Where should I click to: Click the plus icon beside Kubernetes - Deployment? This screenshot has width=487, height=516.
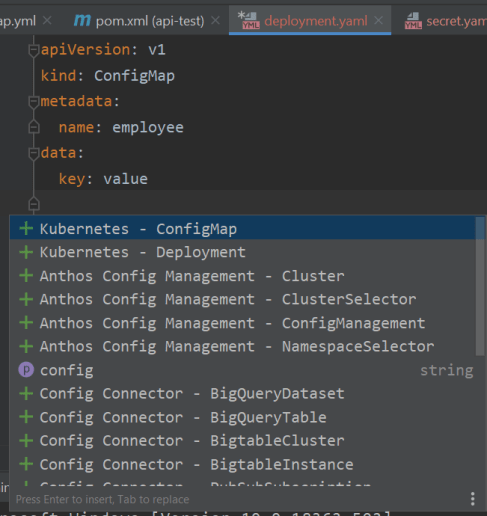click(26, 252)
